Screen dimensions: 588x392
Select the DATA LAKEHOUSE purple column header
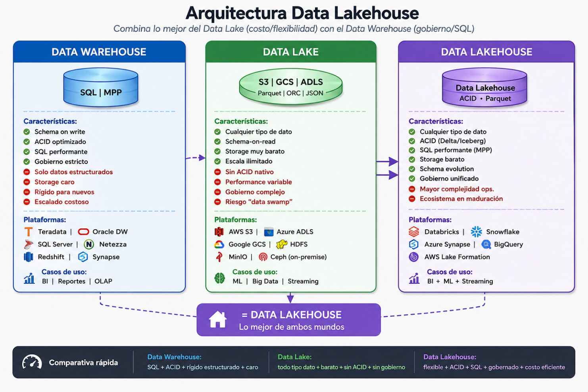coord(486,52)
